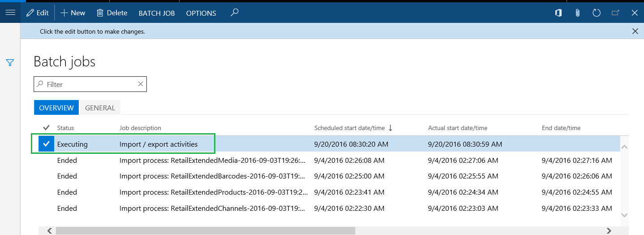Image resolution: width=644 pixels, height=235 pixels.
Task: Click end time 9/4/2016 02:27:16 AM
Action: point(577,160)
